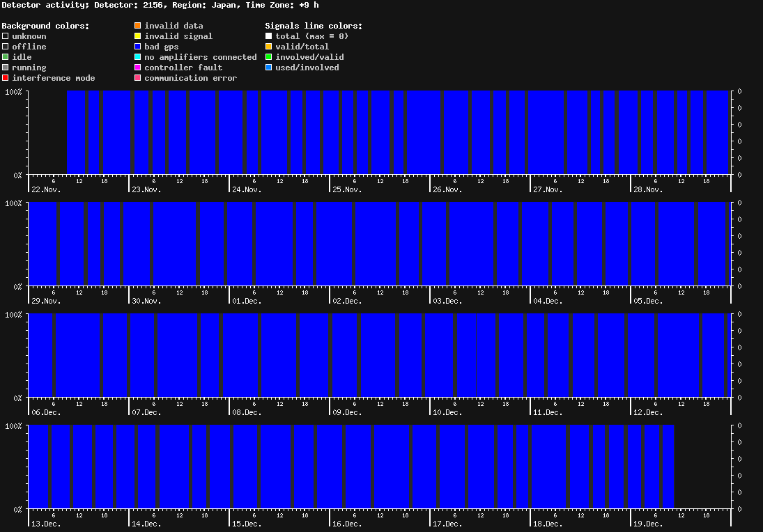The width and height of the screenshot is (763, 532).
Task: Select the yellow invalid signal swatch
Action: click(x=138, y=36)
